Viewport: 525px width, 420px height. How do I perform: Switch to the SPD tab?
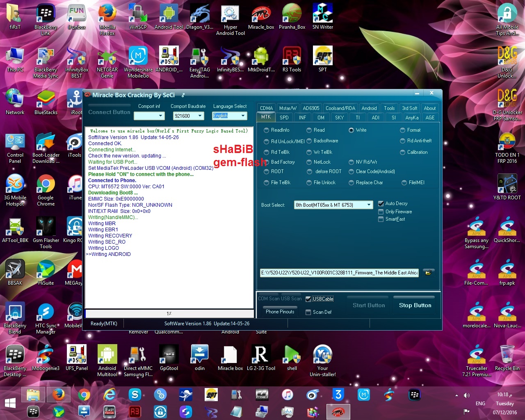284,118
